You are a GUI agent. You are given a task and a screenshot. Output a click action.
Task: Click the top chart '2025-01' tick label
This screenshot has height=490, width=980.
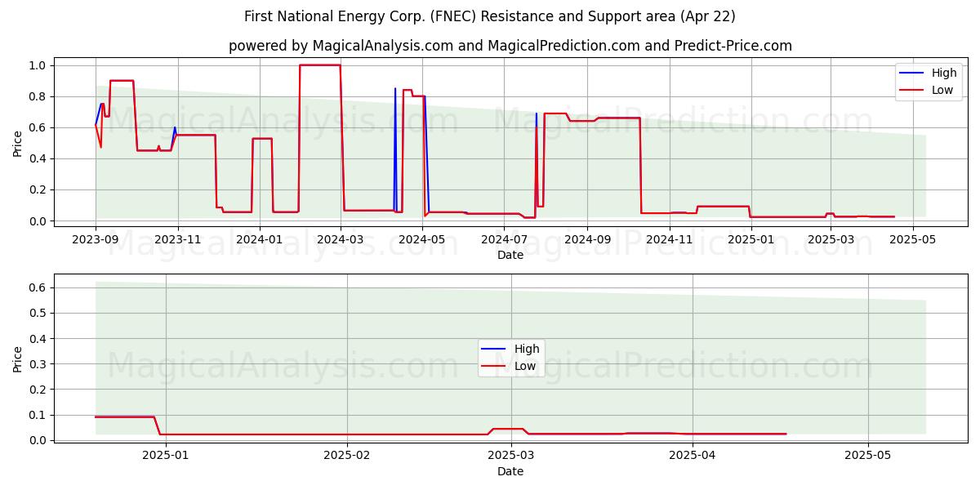click(x=751, y=239)
